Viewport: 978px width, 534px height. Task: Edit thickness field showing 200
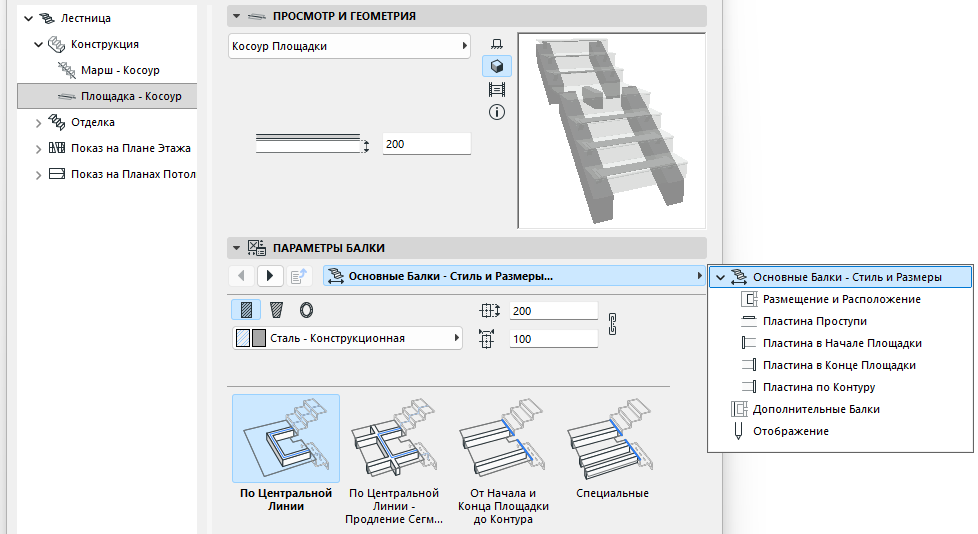(427, 144)
